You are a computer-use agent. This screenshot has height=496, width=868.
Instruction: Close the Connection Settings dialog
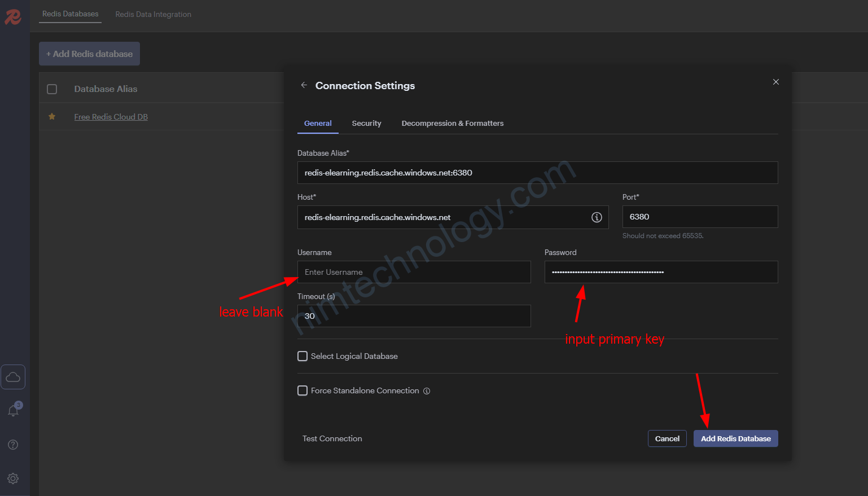[x=776, y=82]
